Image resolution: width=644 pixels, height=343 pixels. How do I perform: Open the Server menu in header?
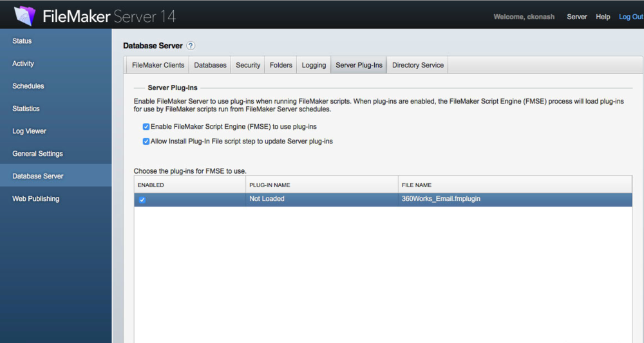pos(576,17)
